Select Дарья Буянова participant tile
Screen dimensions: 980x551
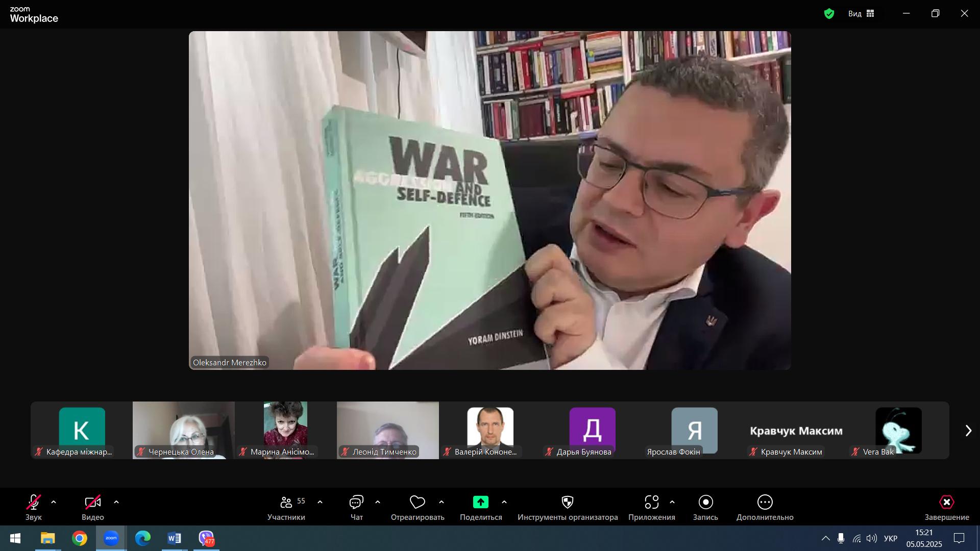592,430
